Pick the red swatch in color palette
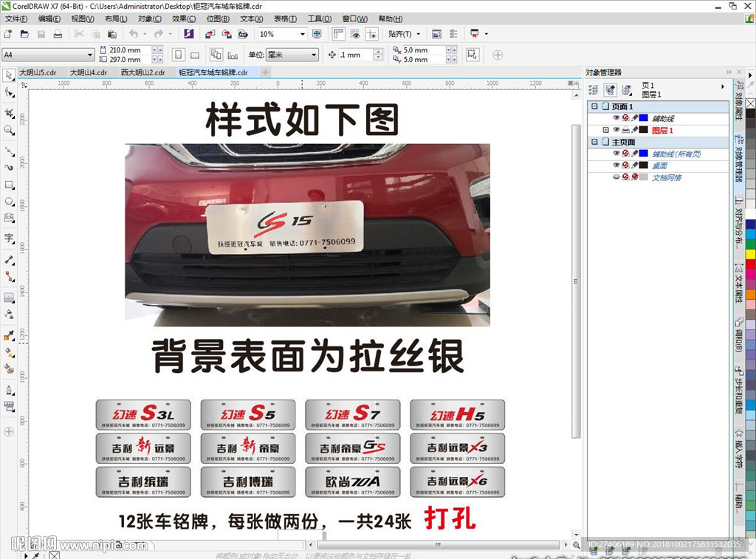The height and width of the screenshot is (559, 756). 751,264
